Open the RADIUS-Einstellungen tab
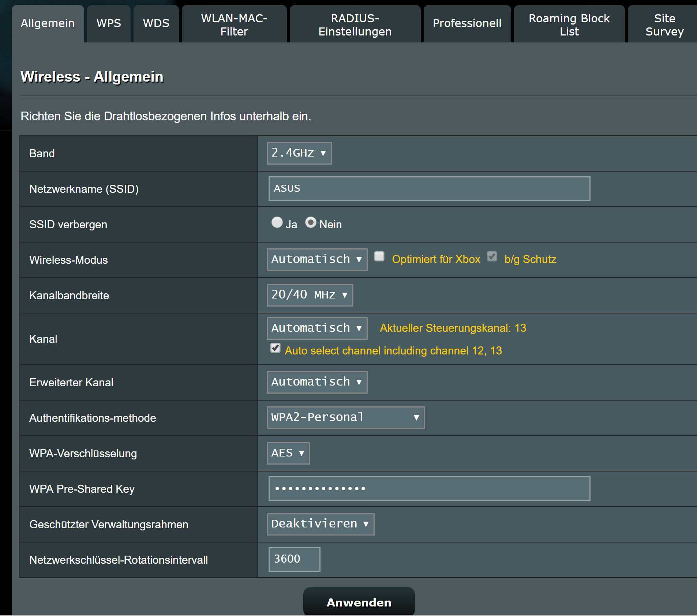 pos(355,25)
